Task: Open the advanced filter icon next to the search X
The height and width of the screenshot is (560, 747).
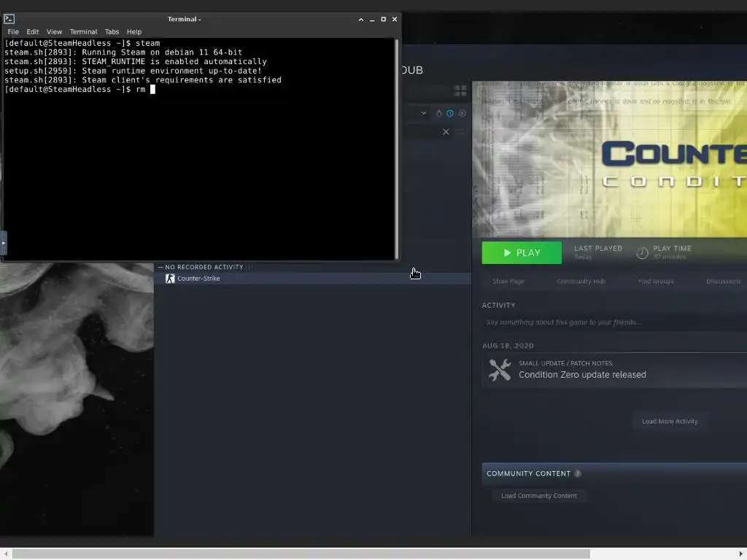Action: coord(460,132)
